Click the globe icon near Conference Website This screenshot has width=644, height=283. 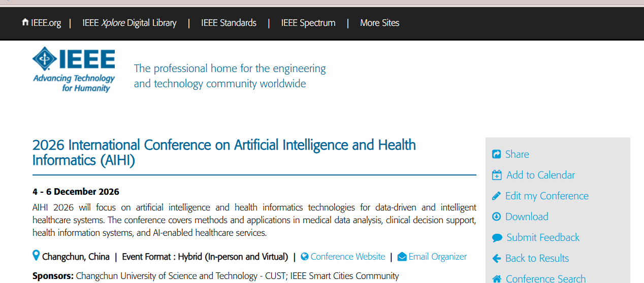point(305,257)
